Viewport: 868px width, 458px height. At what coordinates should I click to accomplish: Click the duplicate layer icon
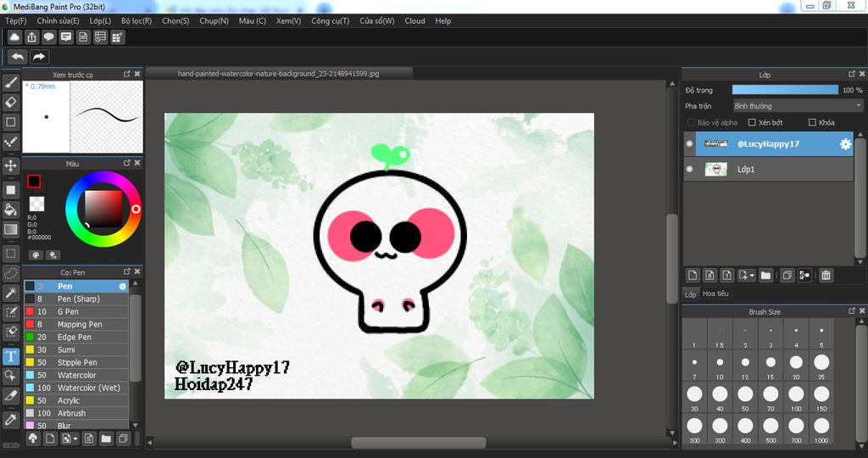(x=787, y=276)
